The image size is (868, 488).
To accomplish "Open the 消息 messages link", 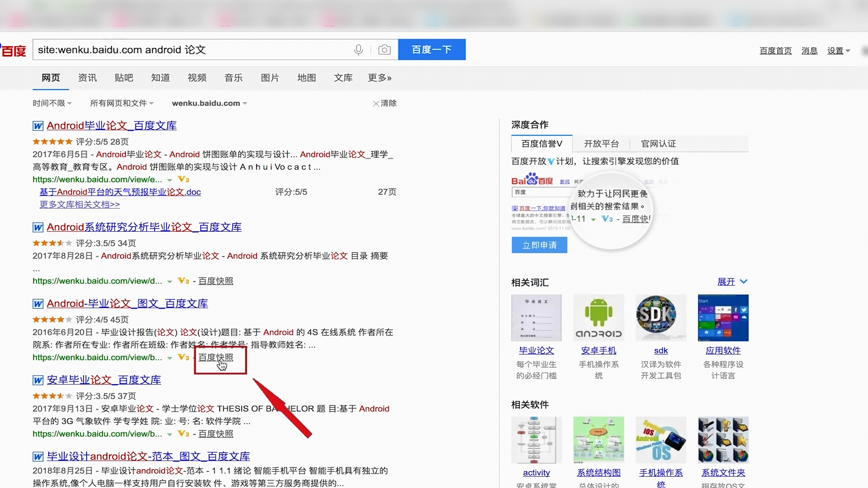I will pos(810,51).
